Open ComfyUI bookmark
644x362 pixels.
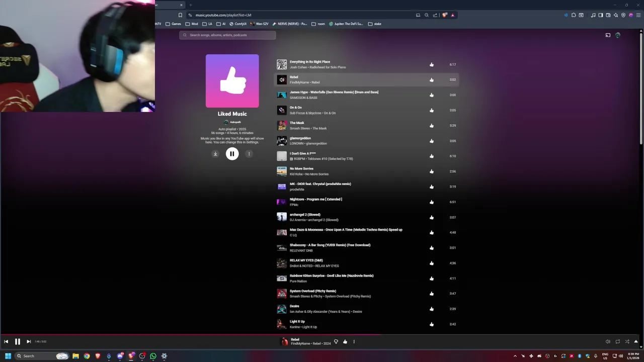(x=238, y=24)
